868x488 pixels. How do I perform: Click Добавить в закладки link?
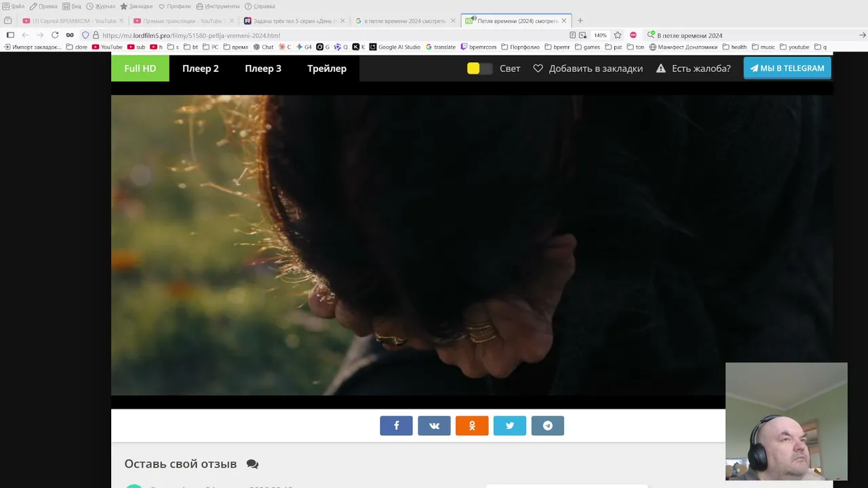pos(588,68)
